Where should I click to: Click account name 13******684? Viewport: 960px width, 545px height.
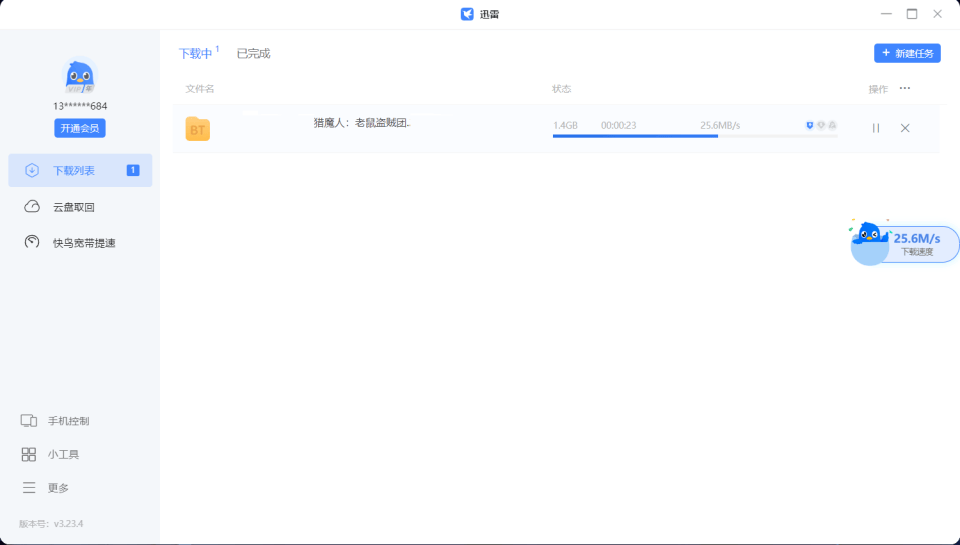80,106
